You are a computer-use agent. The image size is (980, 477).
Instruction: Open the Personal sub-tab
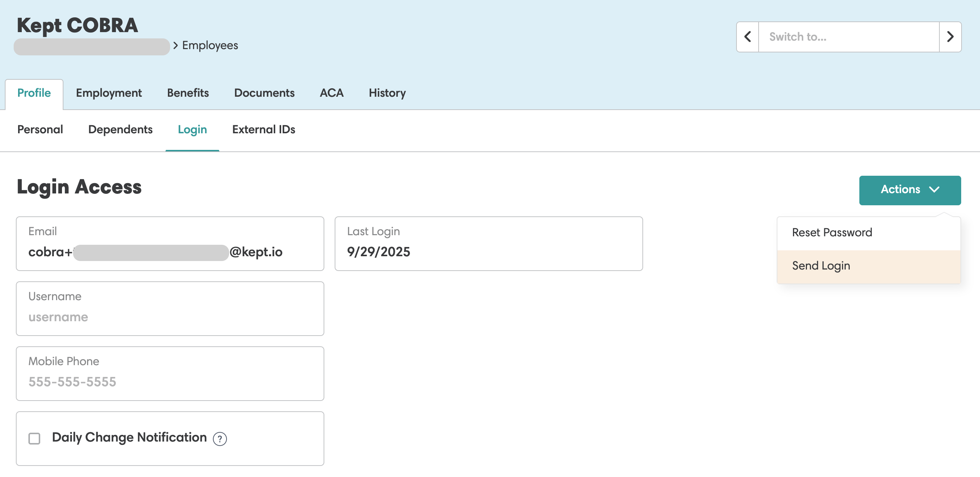40,130
